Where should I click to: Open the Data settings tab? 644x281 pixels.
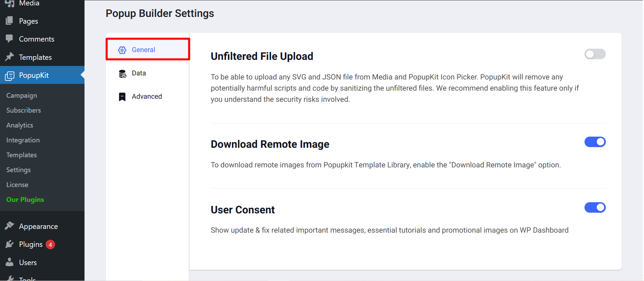coord(139,73)
